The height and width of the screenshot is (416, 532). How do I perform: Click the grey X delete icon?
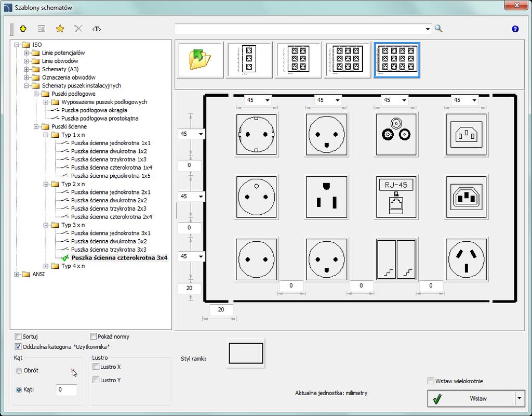[x=78, y=29]
